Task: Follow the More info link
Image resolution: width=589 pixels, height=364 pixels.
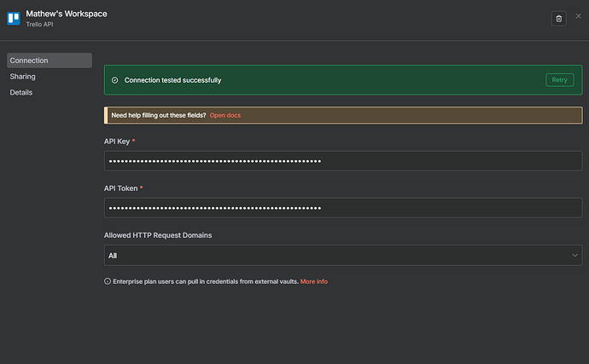Action: pos(313,281)
